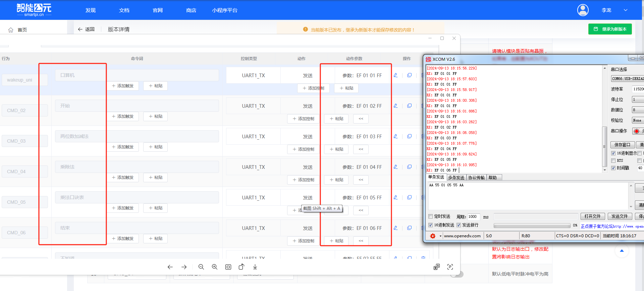This screenshot has width=644, height=291.
Task: Expand the user menu chevron beside 李龙
Action: tap(626, 10)
